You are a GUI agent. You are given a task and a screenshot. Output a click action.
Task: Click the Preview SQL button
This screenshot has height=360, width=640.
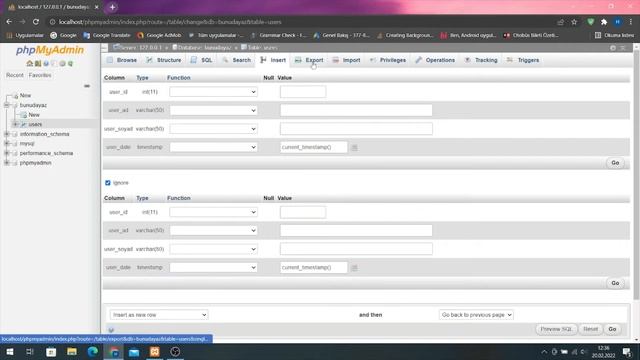(556, 329)
